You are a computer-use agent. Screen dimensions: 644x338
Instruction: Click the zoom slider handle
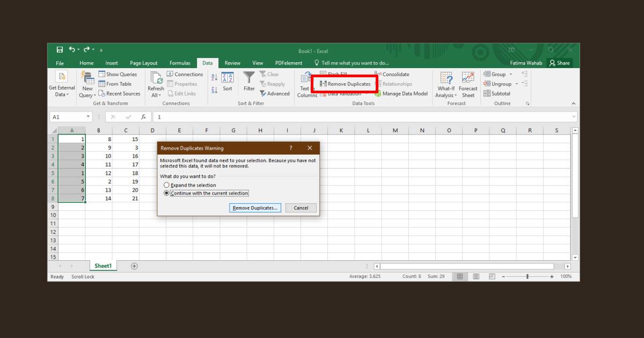(528, 277)
